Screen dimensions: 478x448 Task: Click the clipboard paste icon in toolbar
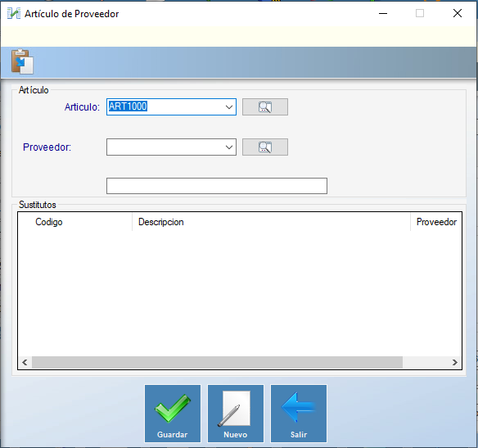(x=22, y=61)
